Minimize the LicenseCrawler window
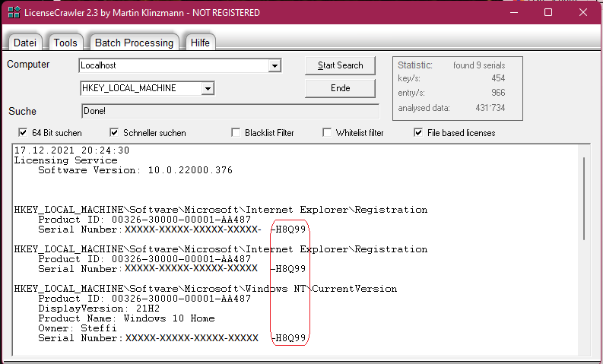 coord(514,12)
